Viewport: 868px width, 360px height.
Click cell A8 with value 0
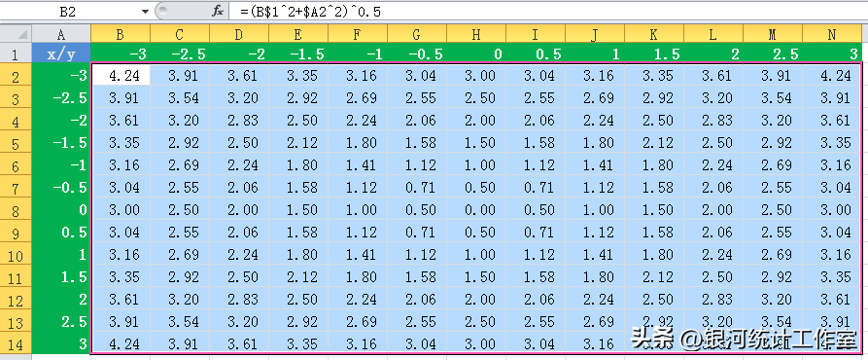pyautogui.click(x=61, y=210)
